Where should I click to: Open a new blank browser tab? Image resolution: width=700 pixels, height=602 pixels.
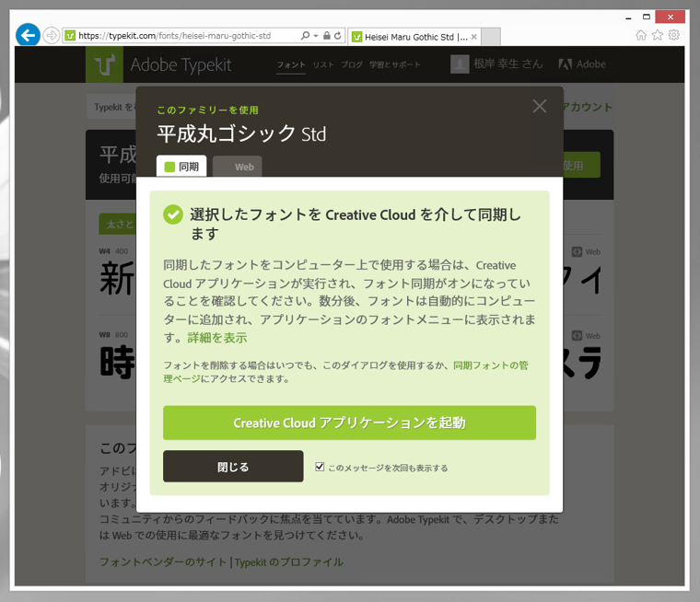click(491, 37)
